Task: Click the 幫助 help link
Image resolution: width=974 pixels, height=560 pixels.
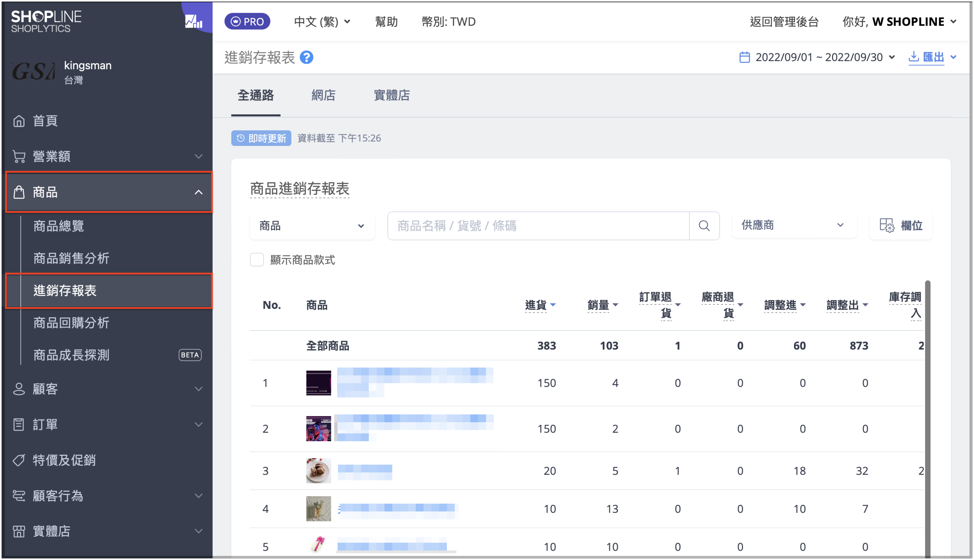Action: pos(386,22)
